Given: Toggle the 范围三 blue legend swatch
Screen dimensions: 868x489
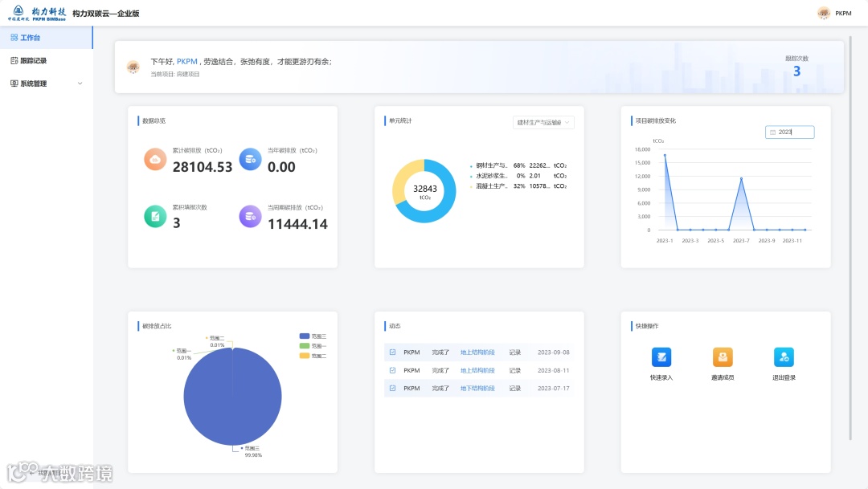Looking at the screenshot, I should click(x=305, y=336).
